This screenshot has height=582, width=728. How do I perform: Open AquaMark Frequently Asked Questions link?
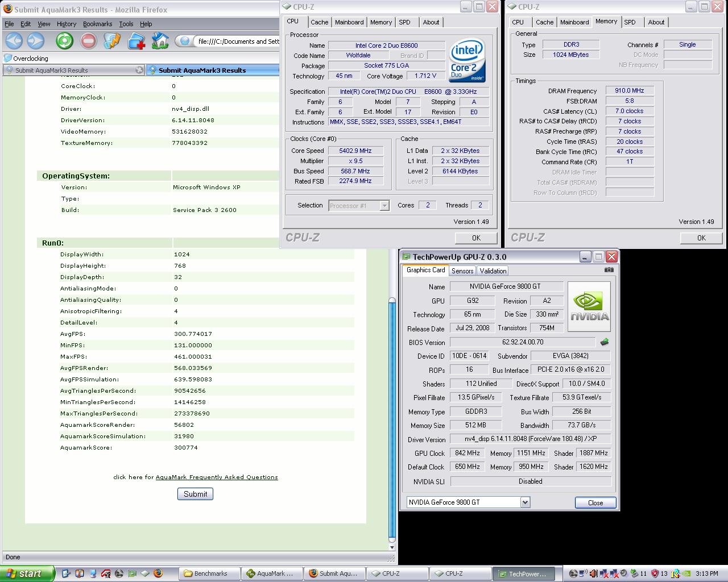click(217, 477)
